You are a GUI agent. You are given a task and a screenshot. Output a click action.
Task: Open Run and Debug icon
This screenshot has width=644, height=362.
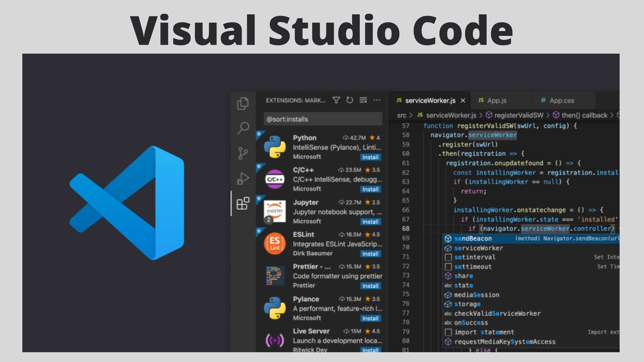(243, 178)
